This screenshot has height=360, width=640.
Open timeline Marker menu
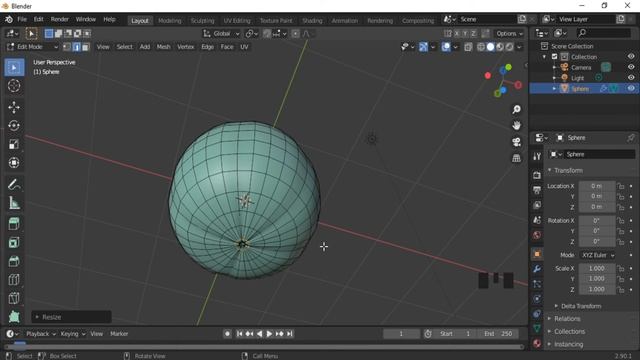pyautogui.click(x=119, y=334)
